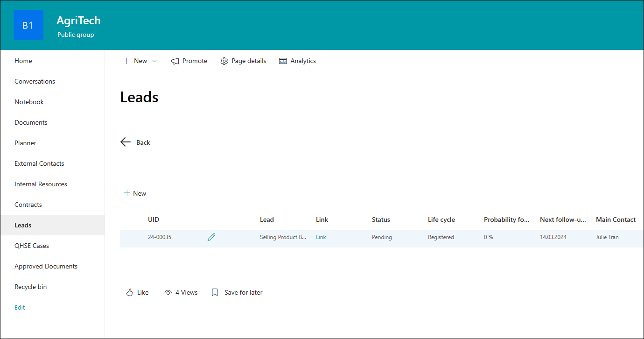Navigate to Approved Documents

click(x=46, y=266)
